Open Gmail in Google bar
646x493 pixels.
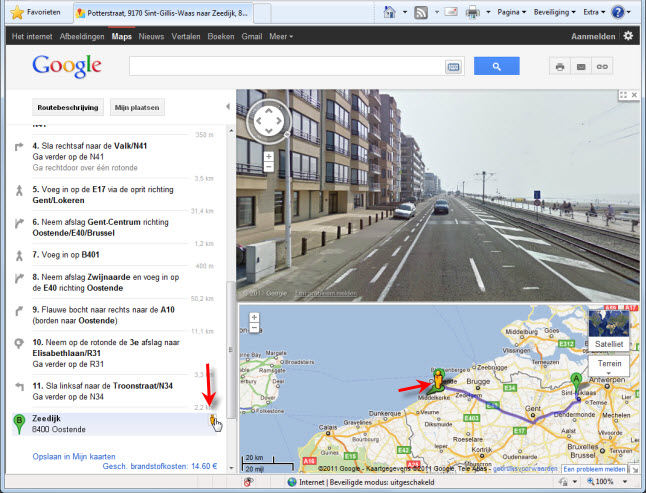[252, 36]
